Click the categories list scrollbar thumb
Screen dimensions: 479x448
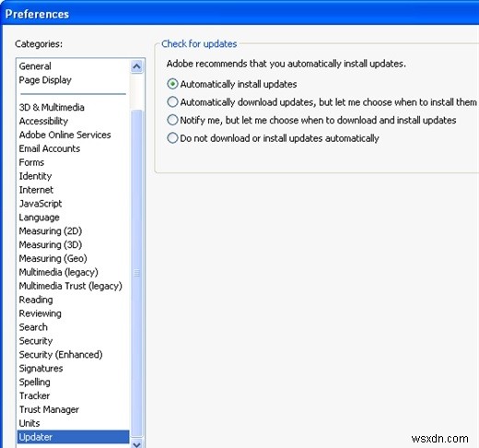tap(136, 273)
